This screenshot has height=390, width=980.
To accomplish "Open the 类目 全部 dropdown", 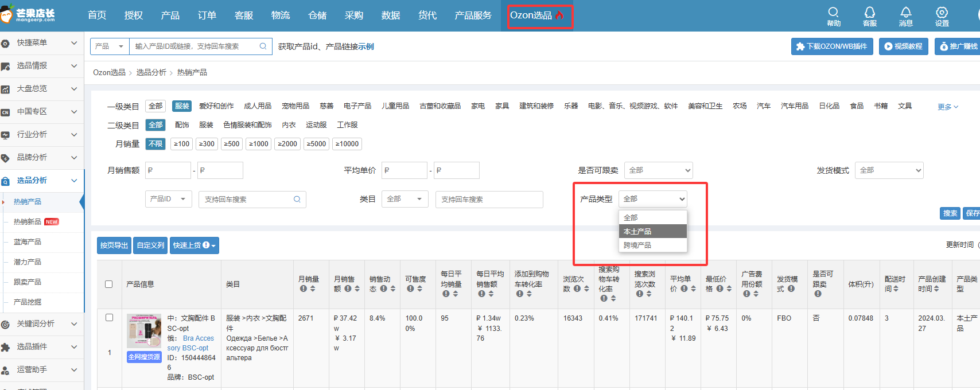I will pyautogui.click(x=405, y=199).
